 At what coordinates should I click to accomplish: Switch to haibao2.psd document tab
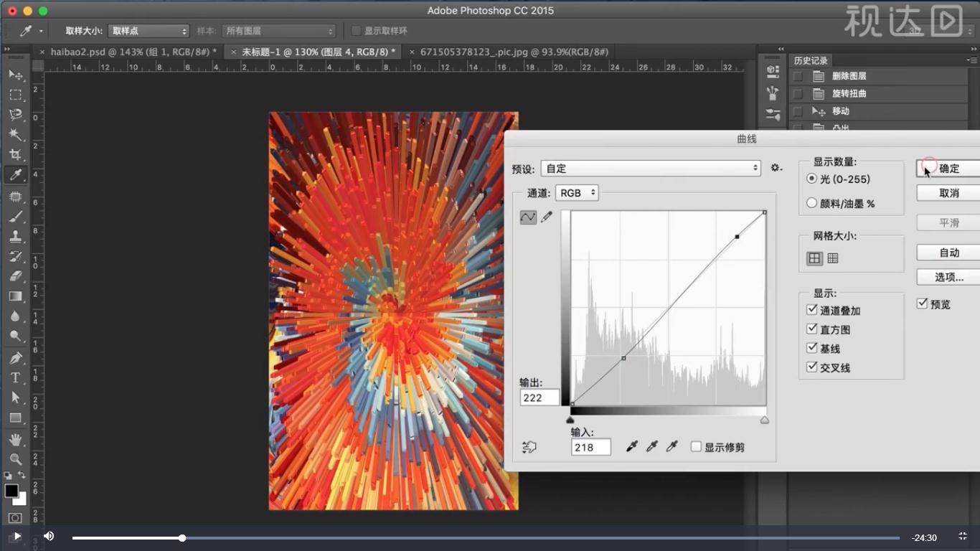pos(133,52)
